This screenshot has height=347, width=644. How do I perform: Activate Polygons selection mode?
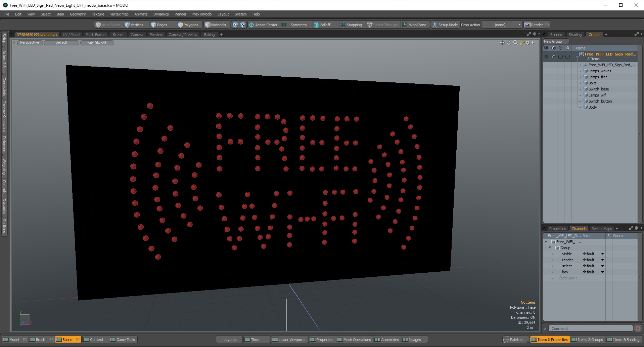pos(188,25)
